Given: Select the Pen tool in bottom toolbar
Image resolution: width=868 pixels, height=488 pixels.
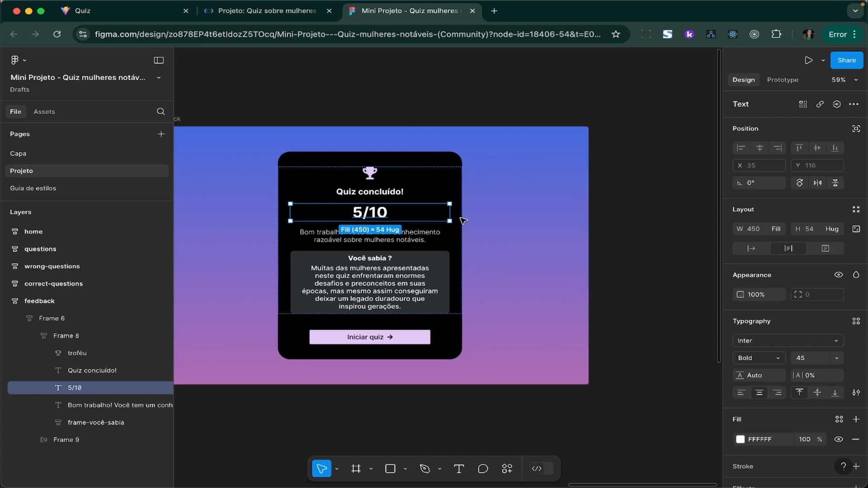Looking at the screenshot, I should click(x=425, y=469).
